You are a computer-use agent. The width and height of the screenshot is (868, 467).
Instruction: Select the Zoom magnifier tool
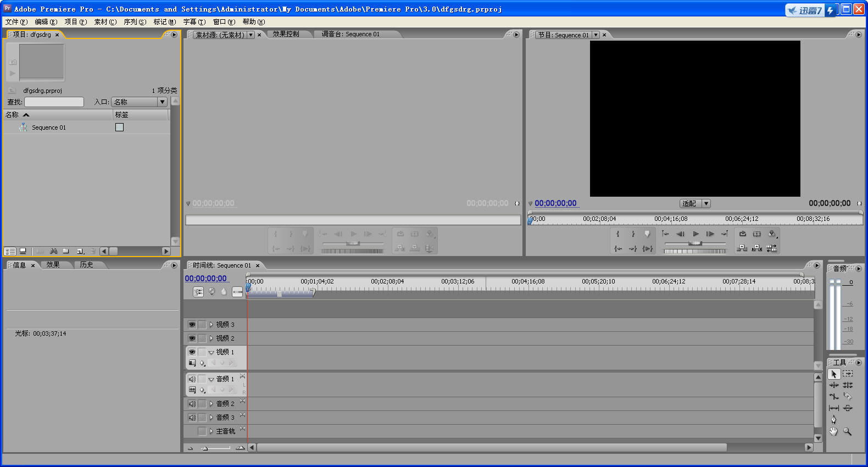848,432
